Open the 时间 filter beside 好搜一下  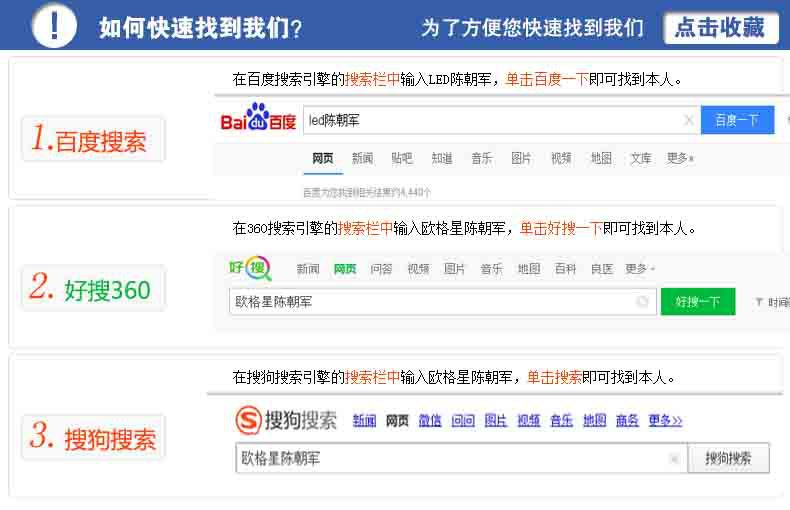point(772,302)
